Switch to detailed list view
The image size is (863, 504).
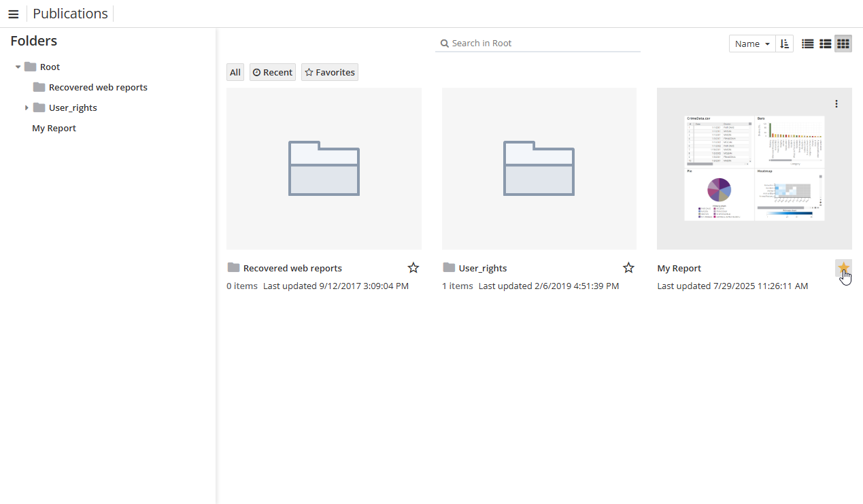point(826,44)
